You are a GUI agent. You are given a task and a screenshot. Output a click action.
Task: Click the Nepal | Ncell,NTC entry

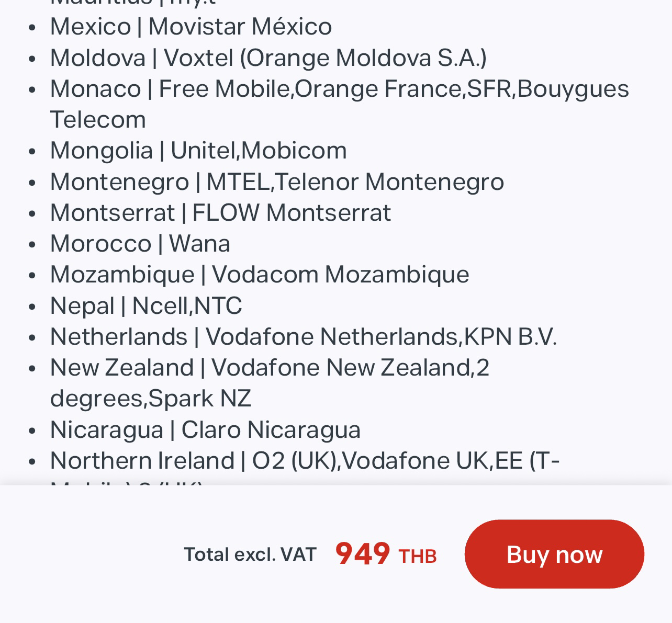pos(146,306)
